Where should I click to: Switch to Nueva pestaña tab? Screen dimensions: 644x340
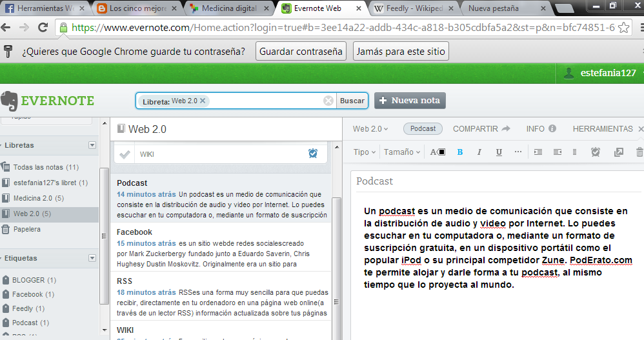tap(506, 8)
